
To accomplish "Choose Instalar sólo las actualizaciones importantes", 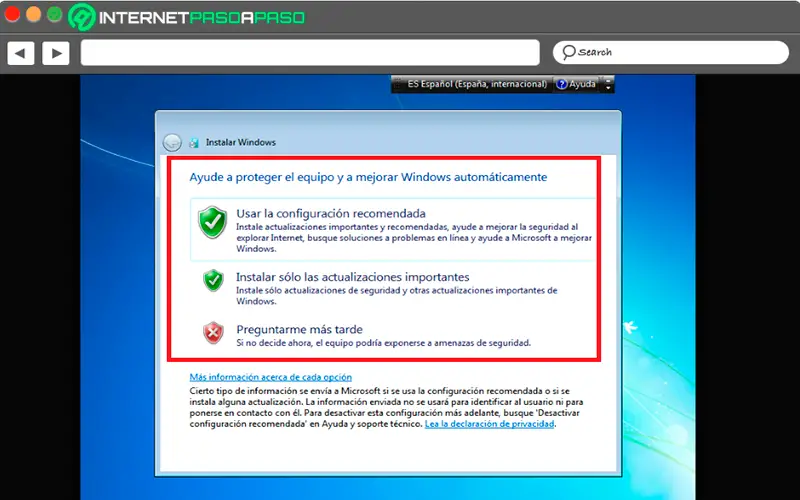I will coord(393,288).
